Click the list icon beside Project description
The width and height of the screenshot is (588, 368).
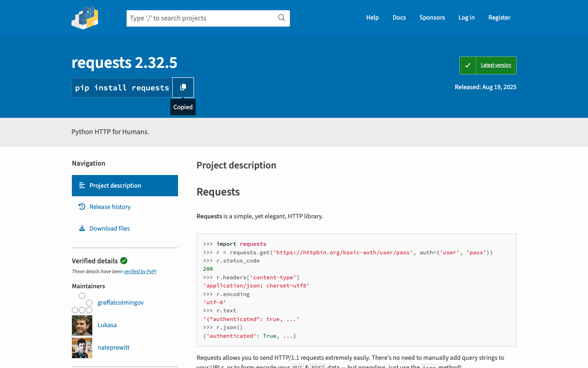(82, 185)
